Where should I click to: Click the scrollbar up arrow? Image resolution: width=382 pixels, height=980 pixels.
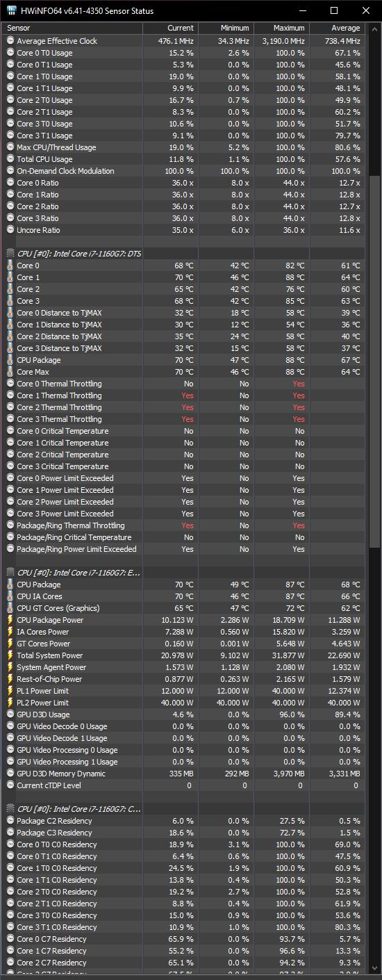click(374, 30)
